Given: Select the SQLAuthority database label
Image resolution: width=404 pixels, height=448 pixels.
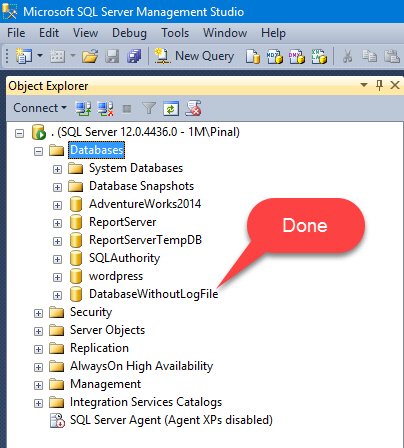Looking at the screenshot, I should 124,258.
